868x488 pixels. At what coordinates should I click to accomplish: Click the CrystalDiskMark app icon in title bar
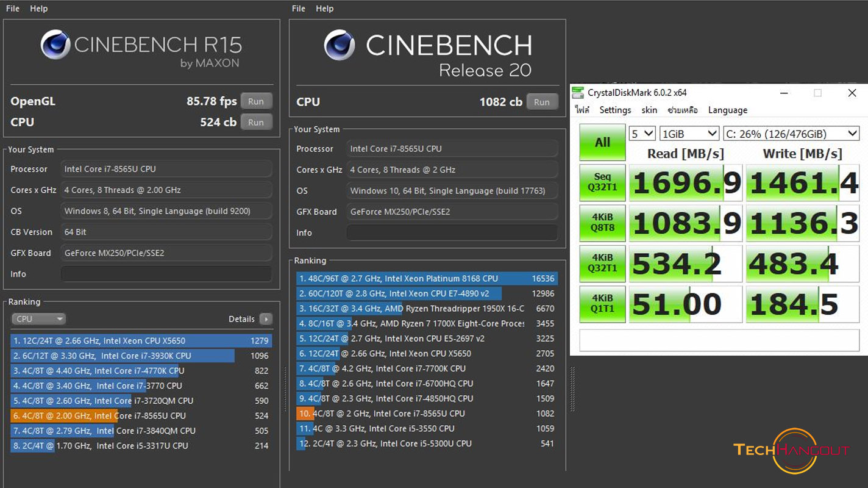(x=578, y=93)
